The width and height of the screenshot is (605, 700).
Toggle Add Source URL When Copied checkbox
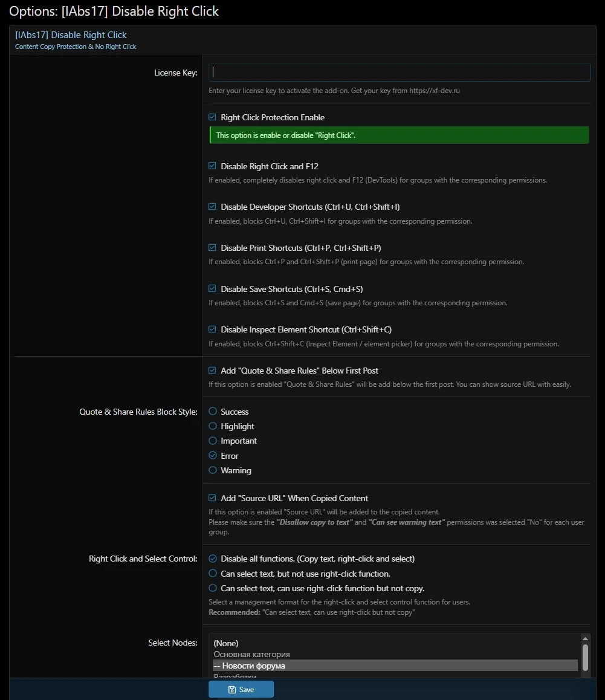213,497
